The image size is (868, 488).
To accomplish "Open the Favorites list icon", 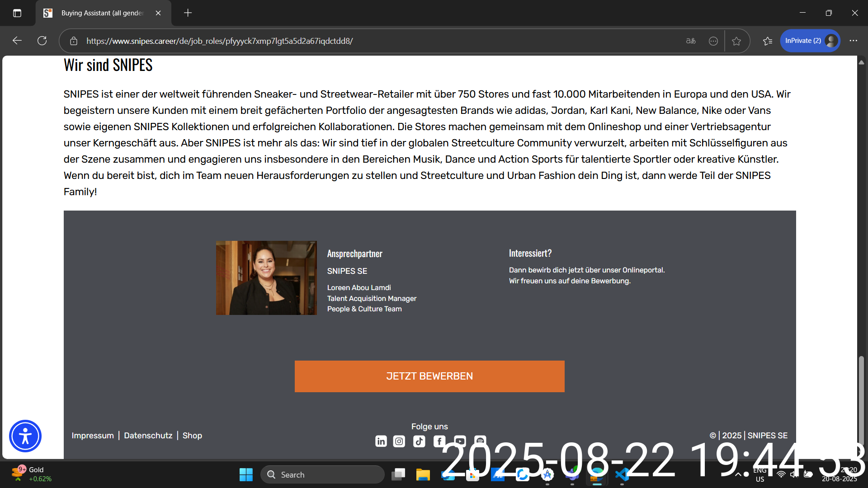I will click(x=768, y=41).
